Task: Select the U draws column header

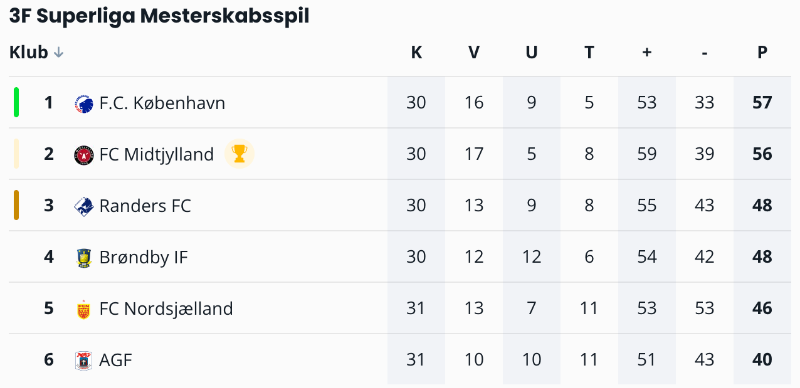Action: coord(532,53)
